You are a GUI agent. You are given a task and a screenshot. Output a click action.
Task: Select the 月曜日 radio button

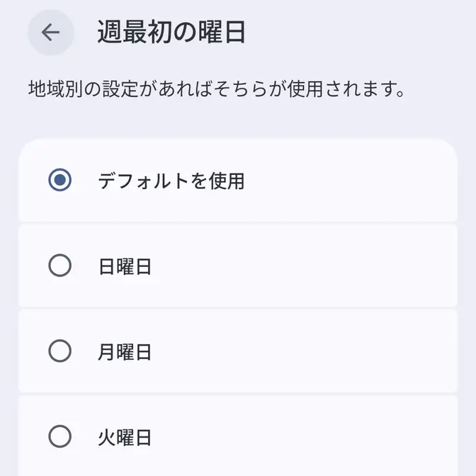(60, 351)
